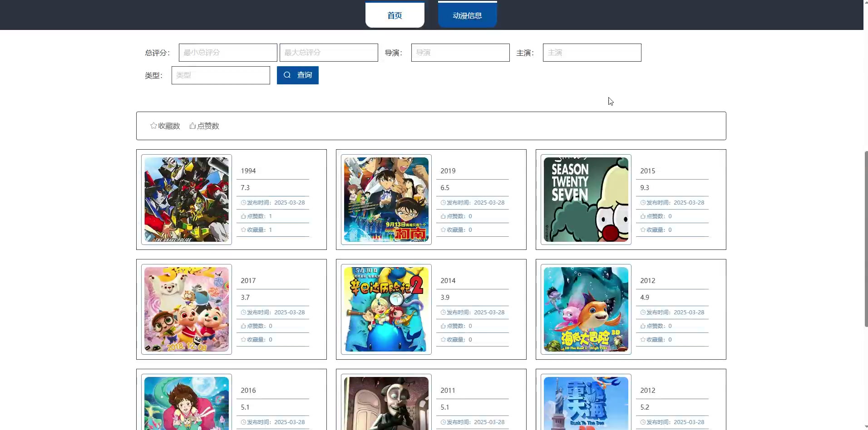Favorite the 2014 card via its star icon
The image size is (868, 430).
443,340
